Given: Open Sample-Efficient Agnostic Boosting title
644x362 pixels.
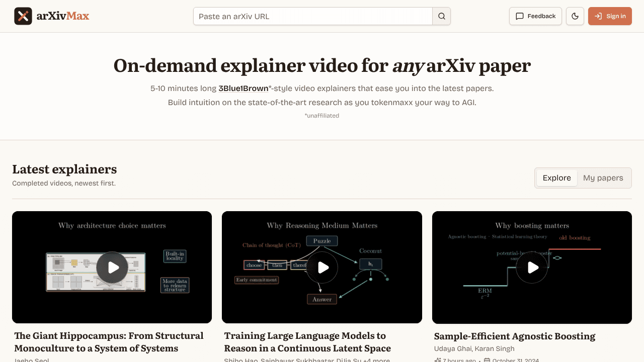Looking at the screenshot, I should coord(515,336).
